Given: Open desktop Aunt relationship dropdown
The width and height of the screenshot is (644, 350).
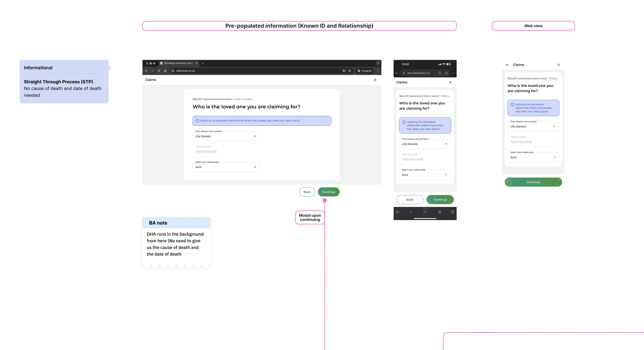Looking at the screenshot, I should [x=226, y=167].
